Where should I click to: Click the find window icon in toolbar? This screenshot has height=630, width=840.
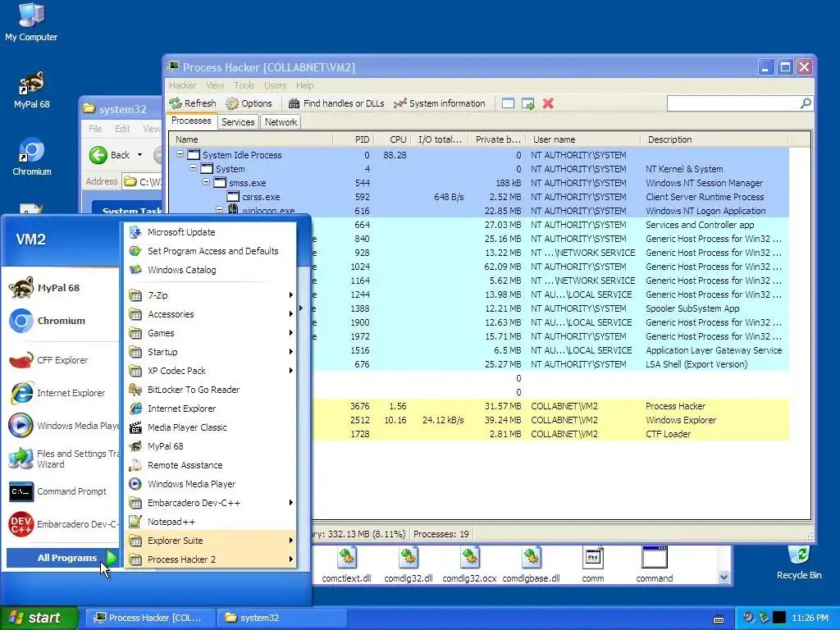(508, 103)
